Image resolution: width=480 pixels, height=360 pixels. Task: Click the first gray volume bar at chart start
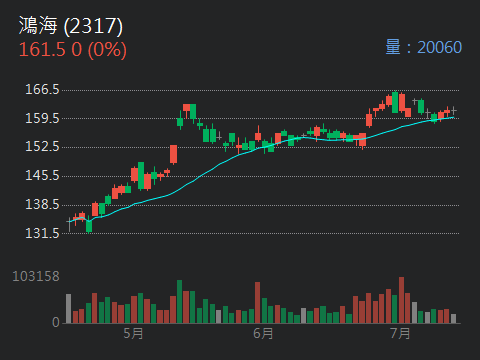(68, 309)
